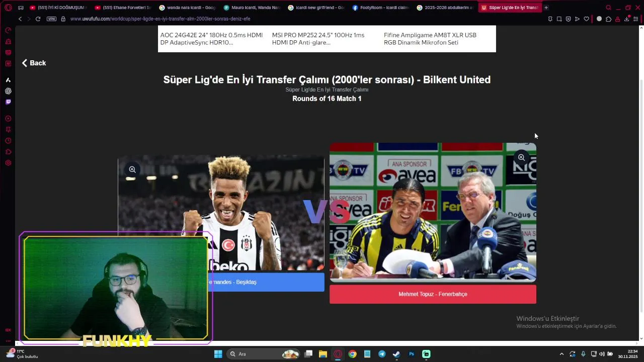
Task: Go back with browser back arrow
Action: 20,19
